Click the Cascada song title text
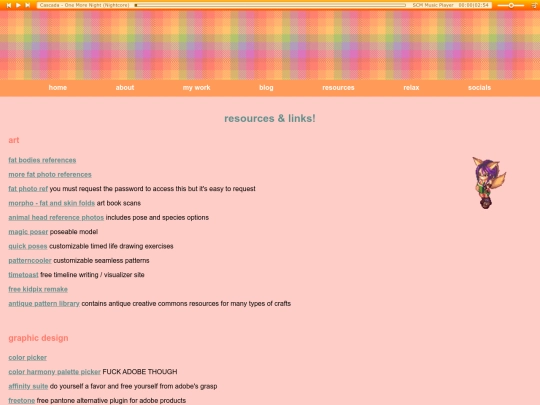The width and height of the screenshot is (540, 405). pyautogui.click(x=84, y=5)
